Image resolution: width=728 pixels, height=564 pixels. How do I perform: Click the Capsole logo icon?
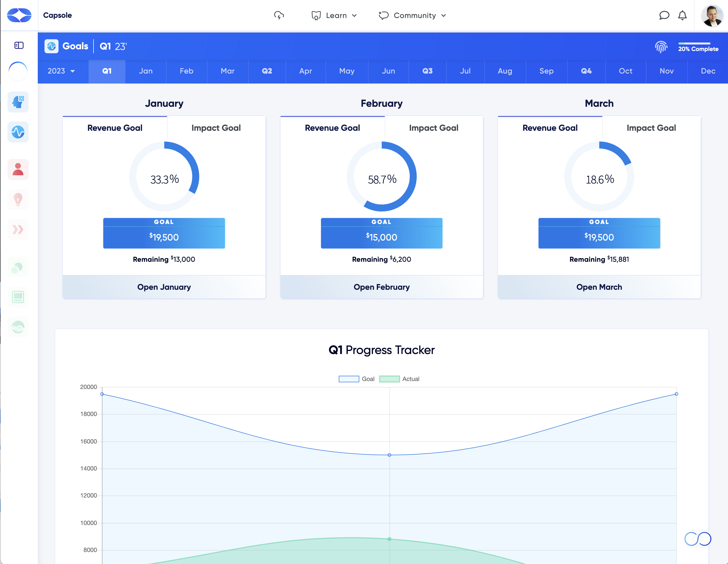(x=19, y=15)
